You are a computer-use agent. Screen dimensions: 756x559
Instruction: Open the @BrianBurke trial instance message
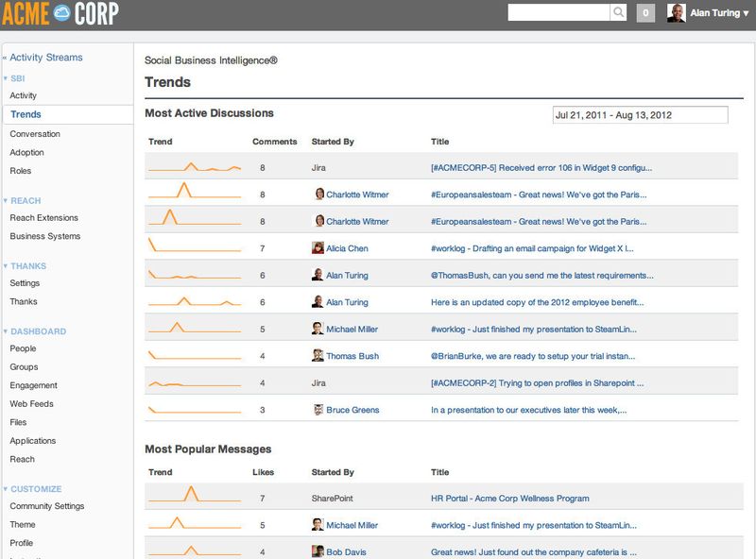click(533, 356)
